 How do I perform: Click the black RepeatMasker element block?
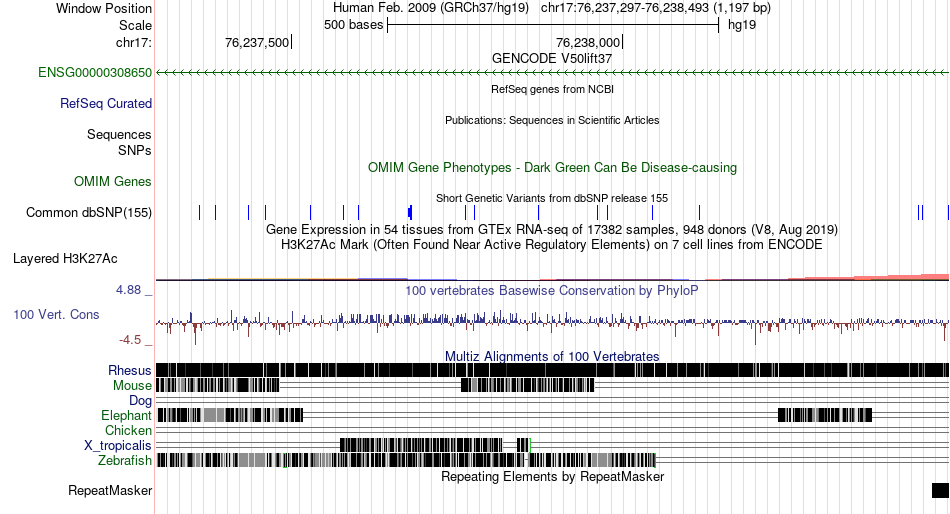click(940, 490)
